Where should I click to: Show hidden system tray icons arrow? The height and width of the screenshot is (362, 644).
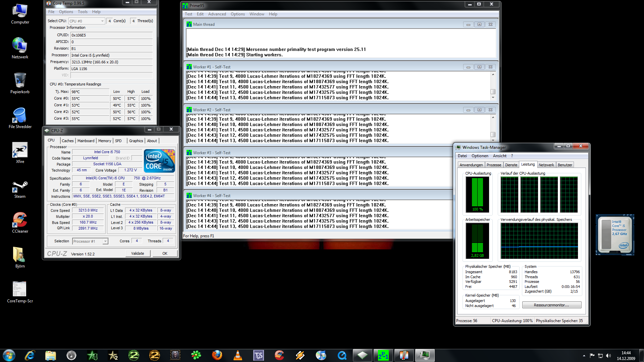(584, 356)
